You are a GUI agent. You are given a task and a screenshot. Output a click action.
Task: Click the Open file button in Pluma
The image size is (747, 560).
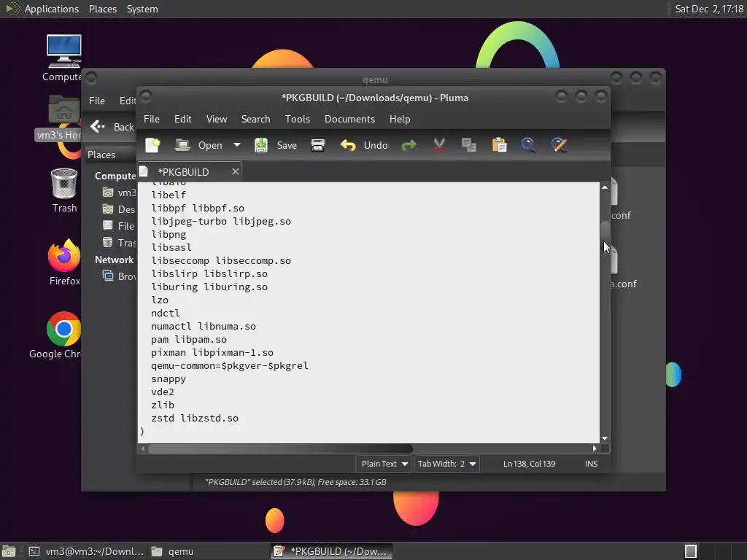tap(199, 145)
